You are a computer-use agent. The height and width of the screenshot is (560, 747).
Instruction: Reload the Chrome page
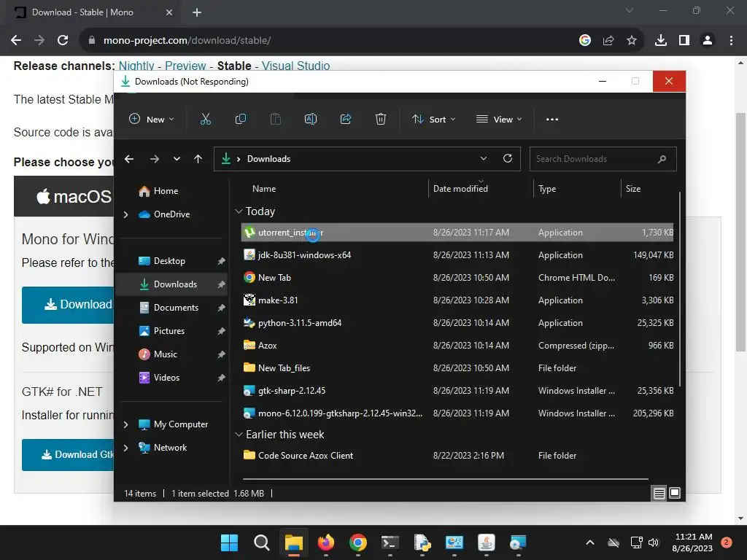(x=63, y=41)
